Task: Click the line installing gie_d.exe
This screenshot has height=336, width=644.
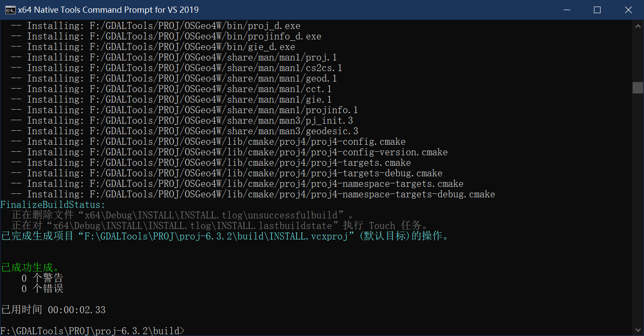Action: pos(153,47)
